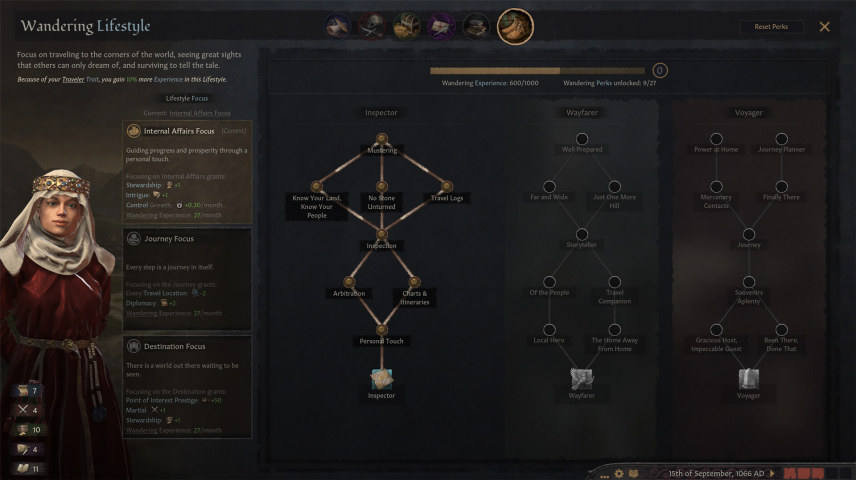
Task: Unlock the Journey Planner perk node
Action: 781,139
